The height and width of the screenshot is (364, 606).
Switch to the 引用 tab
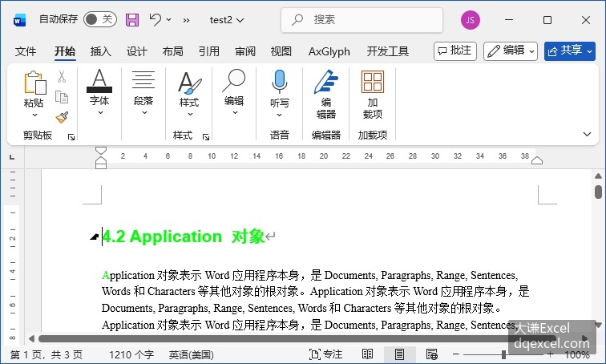click(x=209, y=51)
